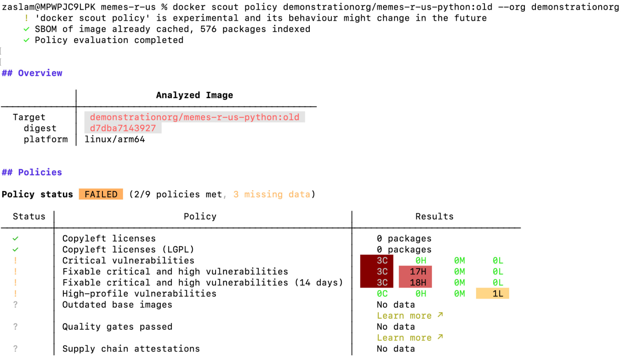625x364 pixels.
Task: Click the green check for Copyleft licenses (LGPL)
Action: click(15, 250)
